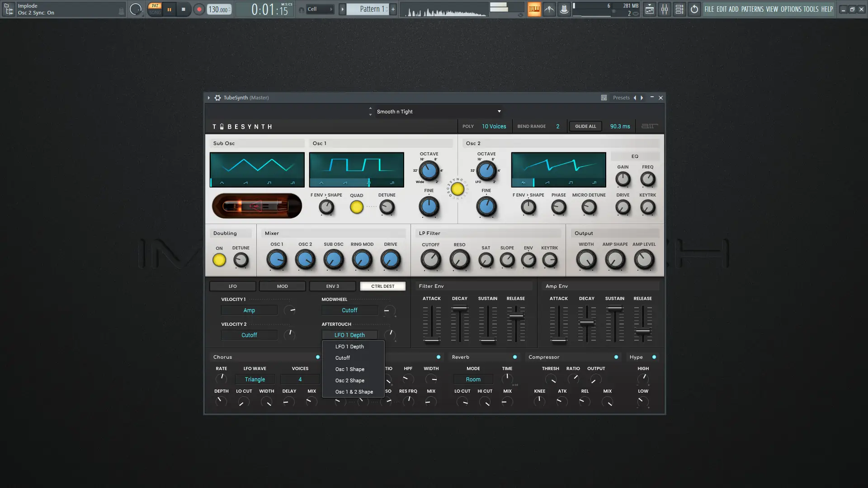Open the playlist view icon
The image size is (868, 488).
tap(650, 9)
